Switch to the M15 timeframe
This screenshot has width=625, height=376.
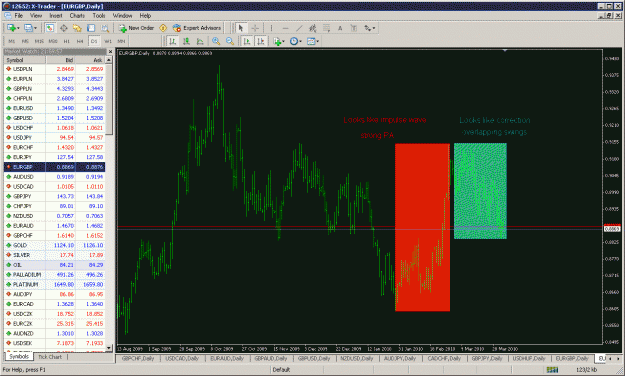[x=39, y=41]
